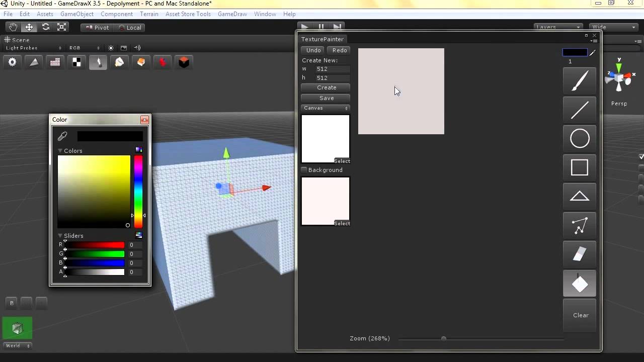The width and height of the screenshot is (644, 362).
Task: Select the highlighted paintbrush GameDraw tool
Action: (x=98, y=62)
